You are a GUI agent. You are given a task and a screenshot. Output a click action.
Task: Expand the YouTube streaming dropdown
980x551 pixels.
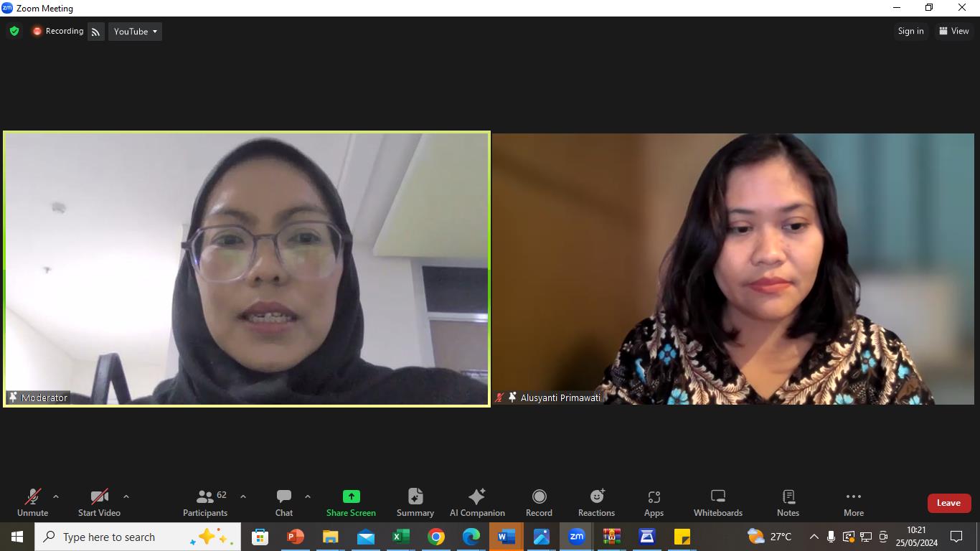(x=135, y=32)
